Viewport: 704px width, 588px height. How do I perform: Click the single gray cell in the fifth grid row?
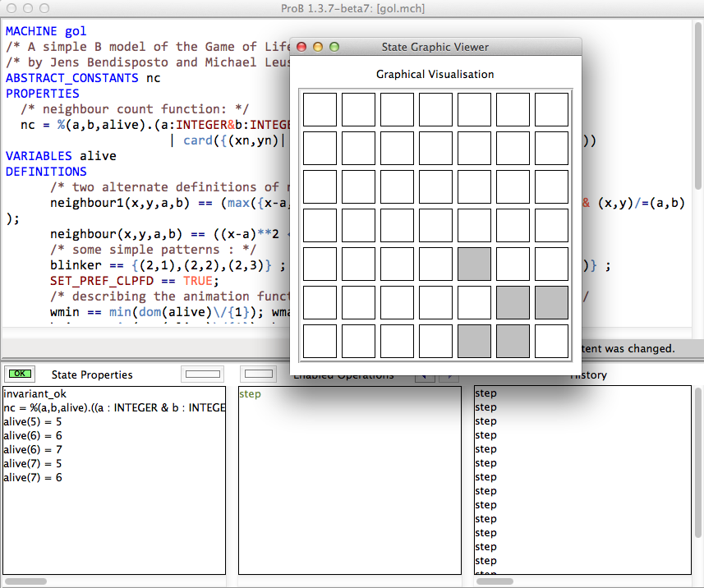[x=474, y=264]
